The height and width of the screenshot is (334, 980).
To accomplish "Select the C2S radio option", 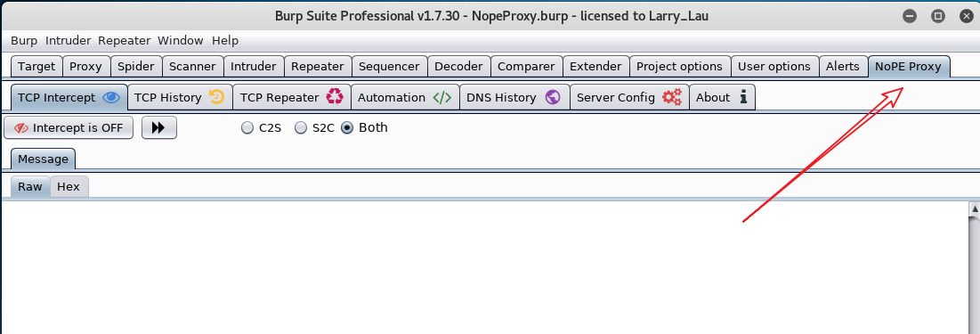I will 247,127.
